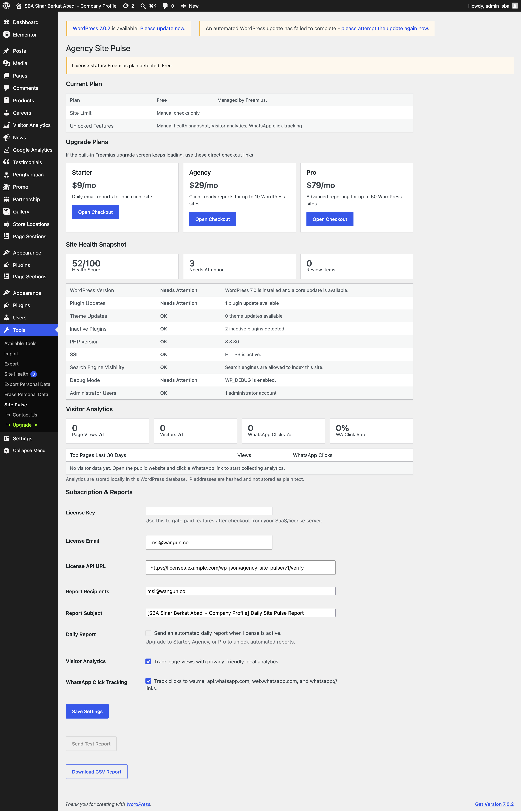Click the green Upgrade submenu link
This screenshot has height=812, width=521.
click(x=22, y=425)
